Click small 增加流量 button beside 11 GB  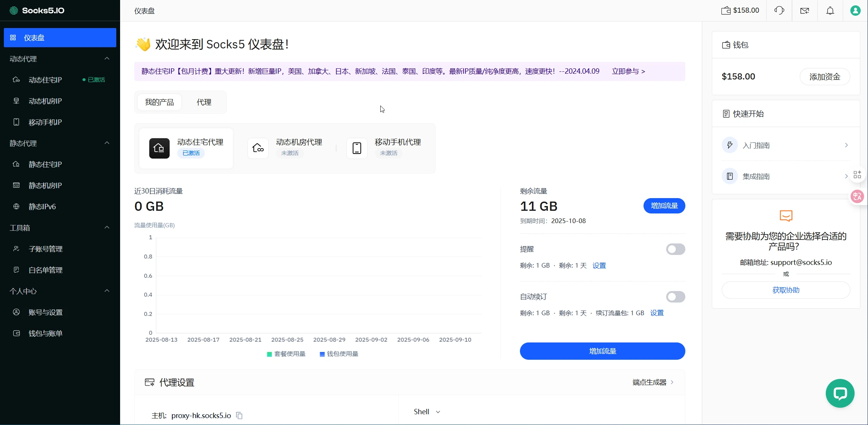664,206
